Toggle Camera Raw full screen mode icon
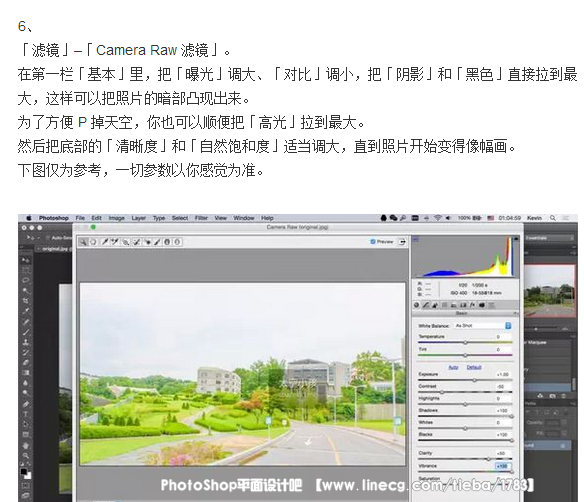 [x=402, y=242]
